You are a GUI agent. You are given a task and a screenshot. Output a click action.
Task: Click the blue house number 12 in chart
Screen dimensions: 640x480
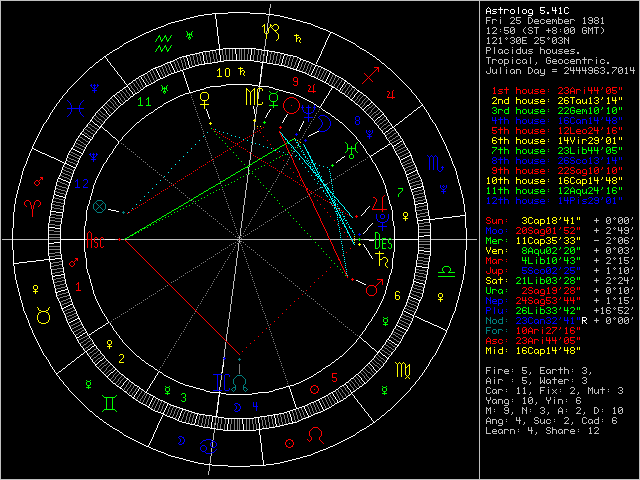pos(82,184)
